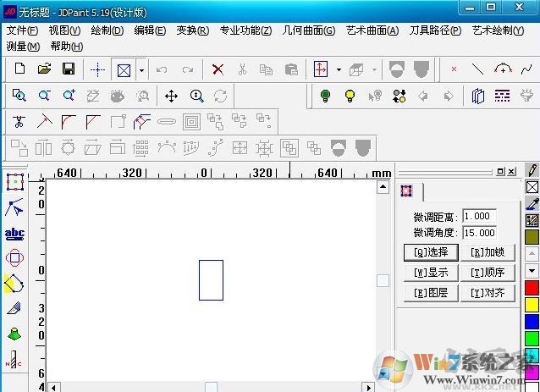The width and height of the screenshot is (540, 392).
Task: Select the red color swatch
Action: tap(532, 287)
